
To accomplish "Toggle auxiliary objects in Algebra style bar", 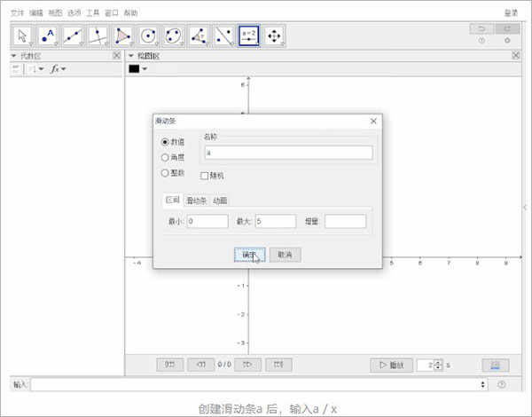I will coord(16,69).
